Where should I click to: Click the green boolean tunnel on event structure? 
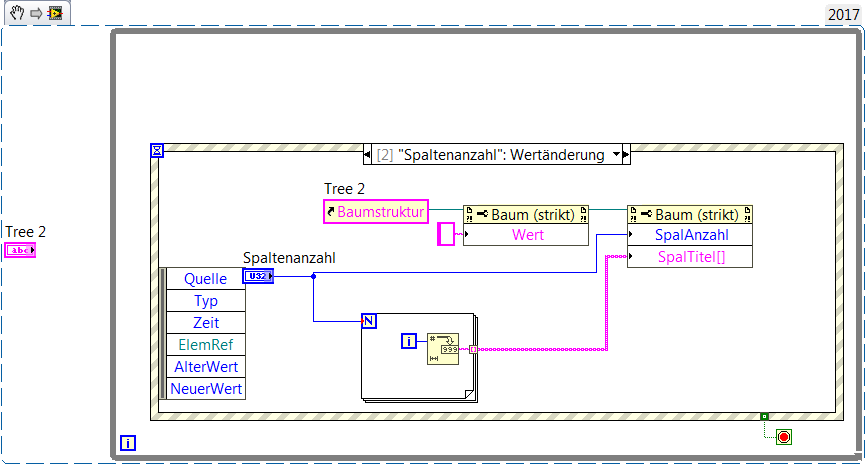coord(764,416)
